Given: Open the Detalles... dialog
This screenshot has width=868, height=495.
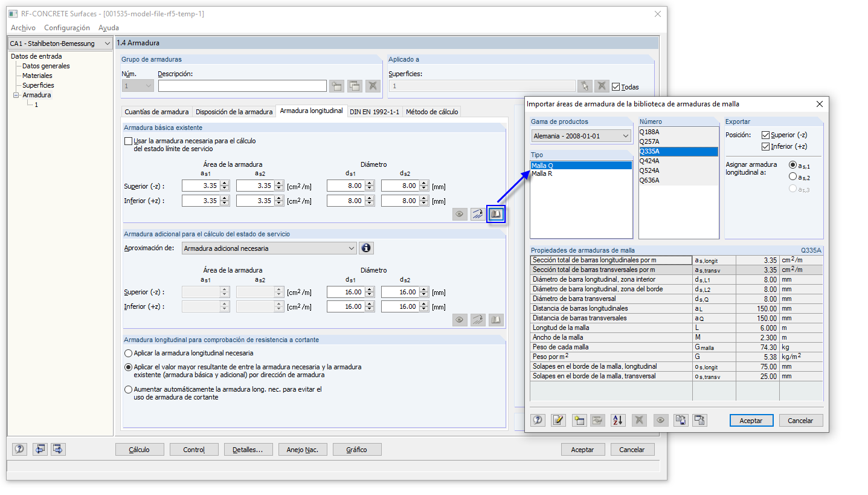Looking at the screenshot, I should 248,450.
